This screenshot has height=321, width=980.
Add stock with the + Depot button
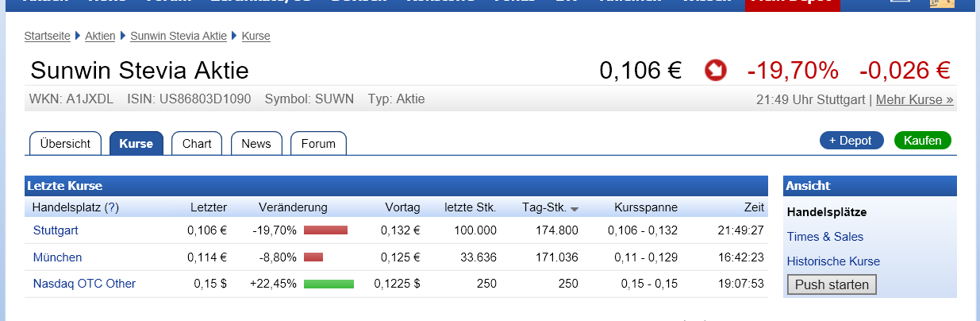click(851, 141)
